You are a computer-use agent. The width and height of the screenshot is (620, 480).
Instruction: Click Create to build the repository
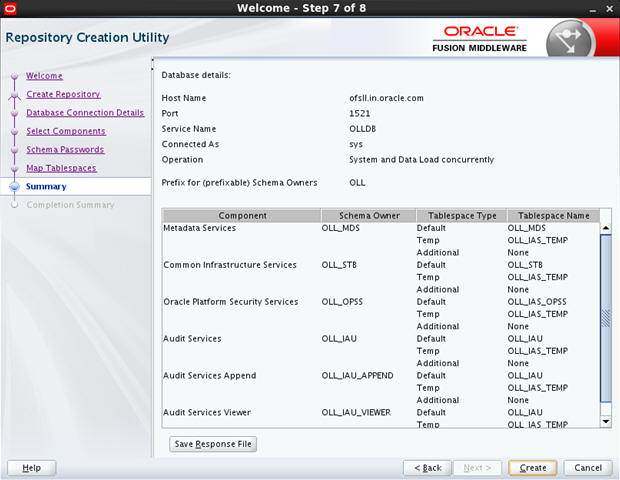(x=533, y=468)
